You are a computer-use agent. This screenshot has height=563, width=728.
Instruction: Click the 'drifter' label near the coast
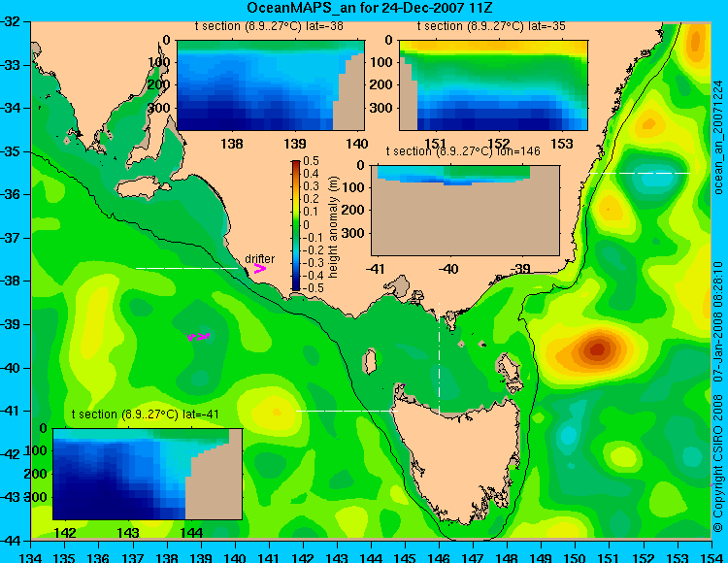[259, 259]
